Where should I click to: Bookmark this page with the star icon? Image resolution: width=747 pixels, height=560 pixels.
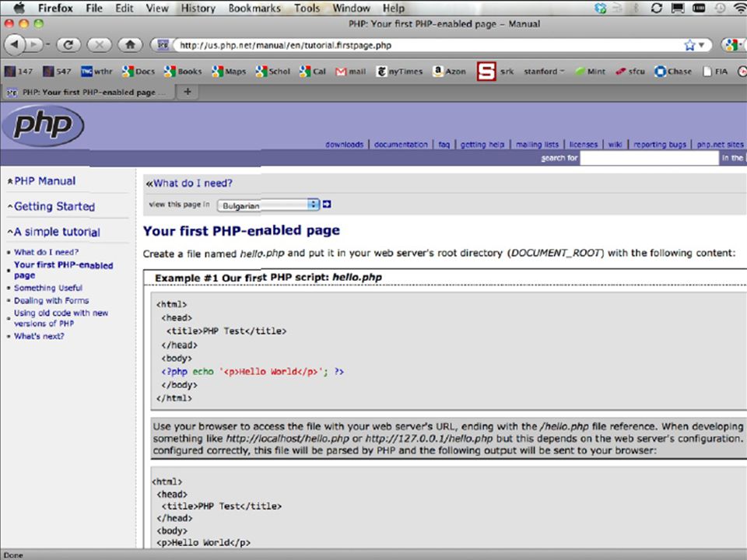click(689, 45)
